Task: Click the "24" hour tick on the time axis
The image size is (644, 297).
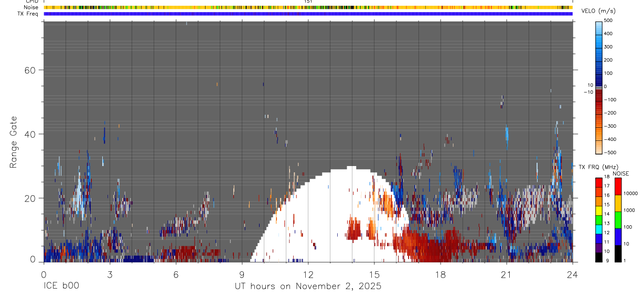Action: [x=573, y=274]
